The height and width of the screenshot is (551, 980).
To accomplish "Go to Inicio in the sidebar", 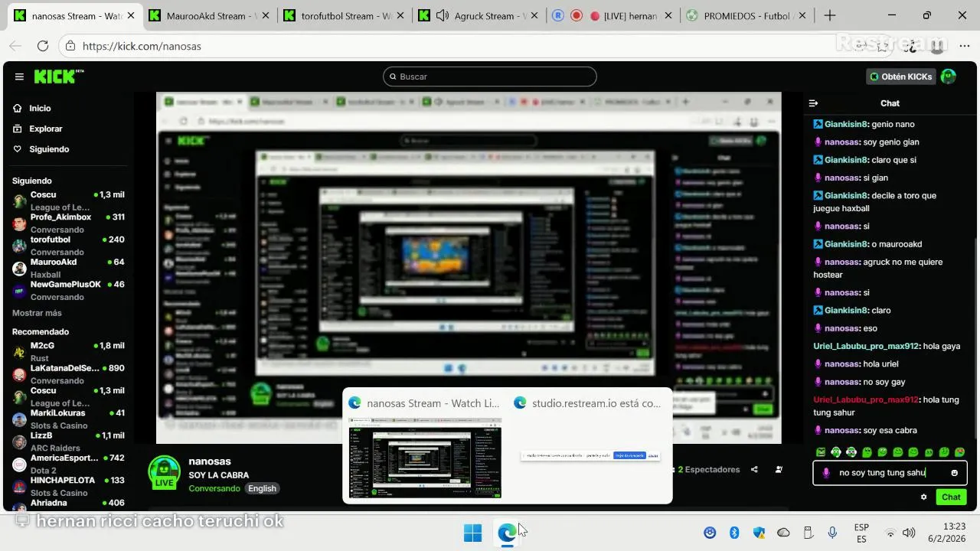I will click(40, 109).
